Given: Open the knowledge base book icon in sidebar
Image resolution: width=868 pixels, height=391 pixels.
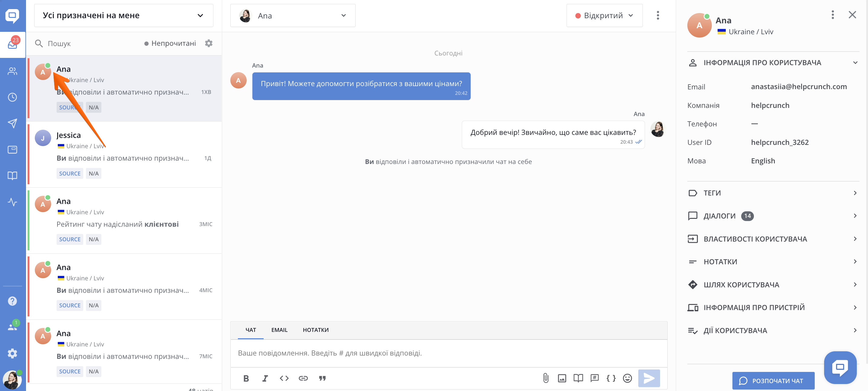Looking at the screenshot, I should coord(12,176).
